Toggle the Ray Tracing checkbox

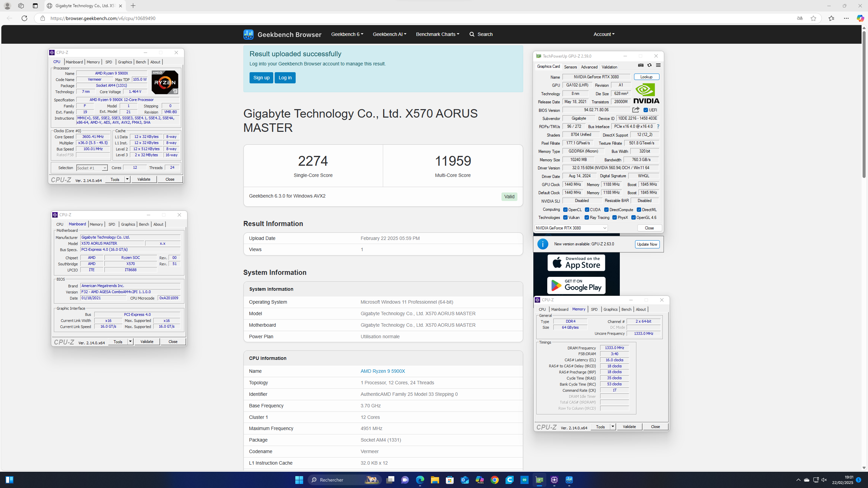click(587, 218)
